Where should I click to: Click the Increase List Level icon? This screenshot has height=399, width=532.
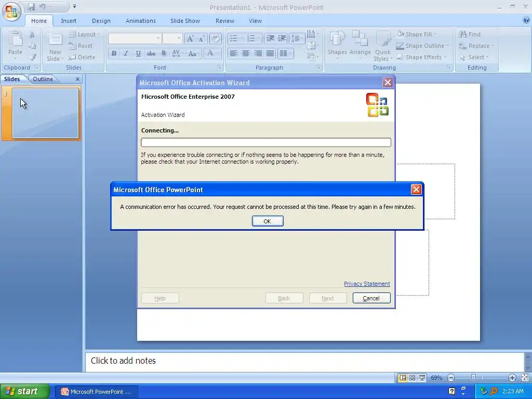282,38
